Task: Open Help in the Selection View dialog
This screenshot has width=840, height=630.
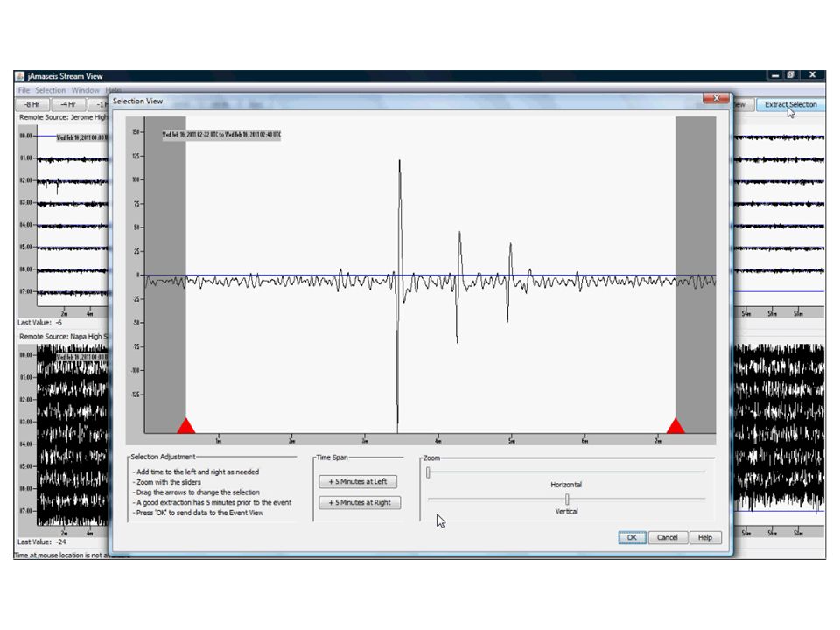Action: (705, 537)
